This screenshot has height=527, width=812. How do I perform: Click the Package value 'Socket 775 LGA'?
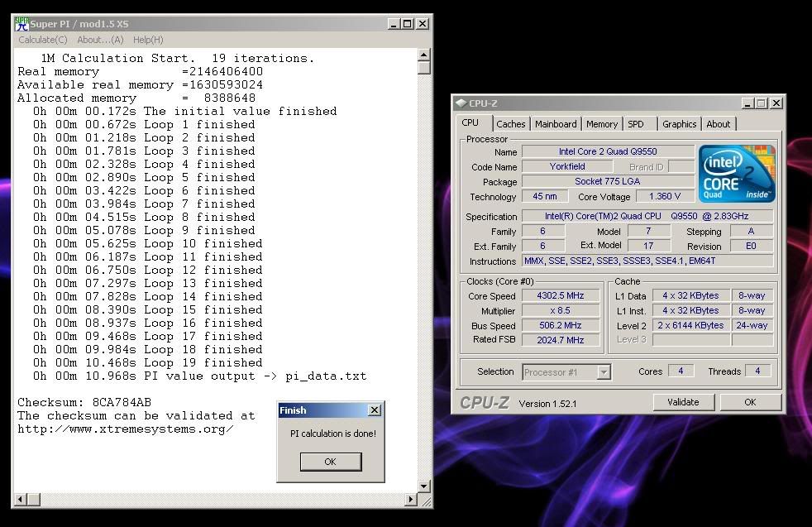click(608, 181)
